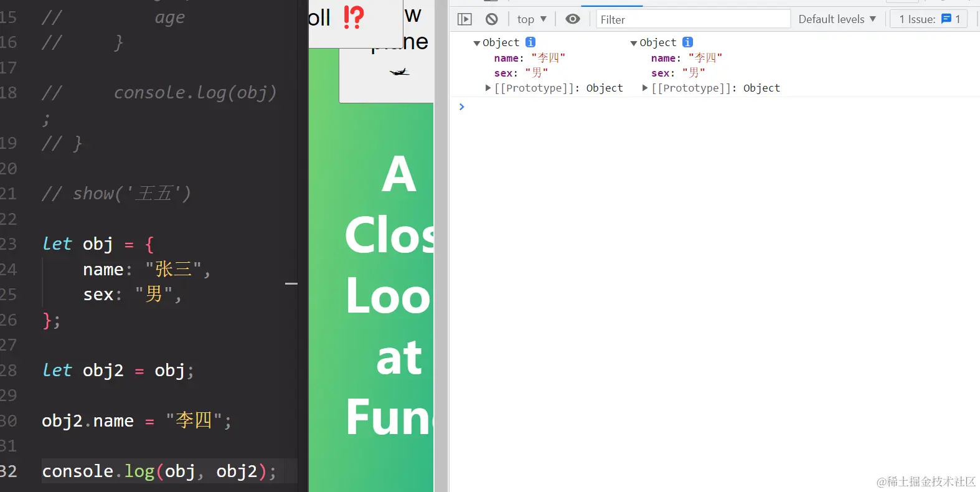Click the small airplane icon
This screenshot has height=492, width=980.
(399, 72)
